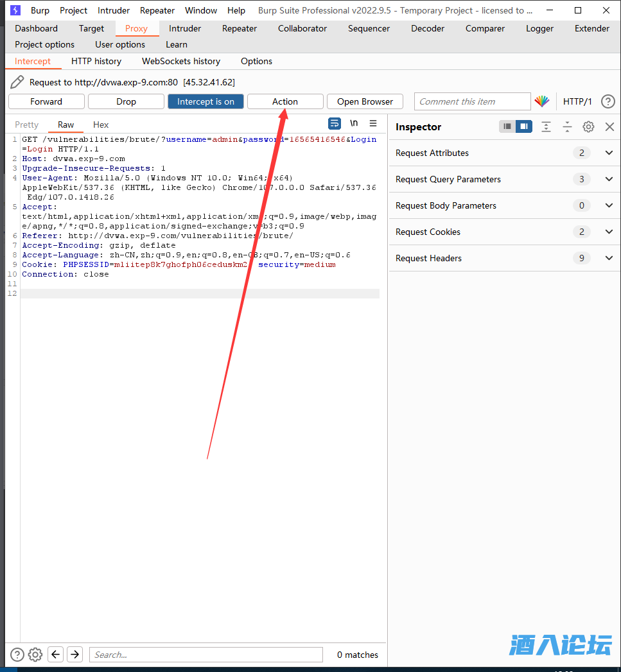Expand Request Cookies section
The width and height of the screenshot is (621, 672).
click(x=609, y=232)
